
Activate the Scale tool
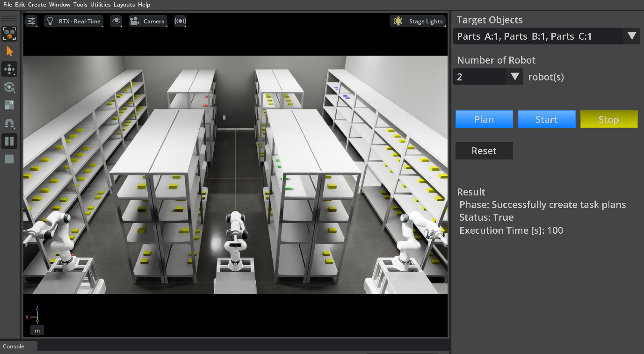[9, 105]
